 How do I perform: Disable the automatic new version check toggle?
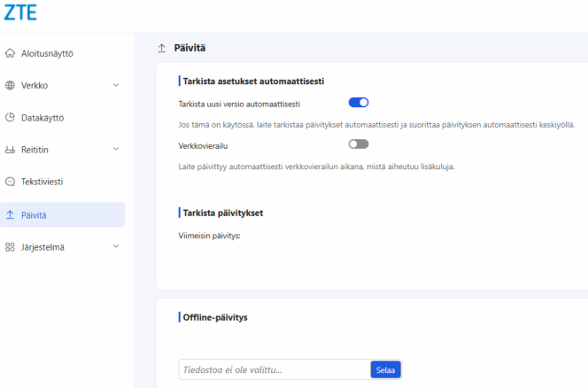coord(359,103)
